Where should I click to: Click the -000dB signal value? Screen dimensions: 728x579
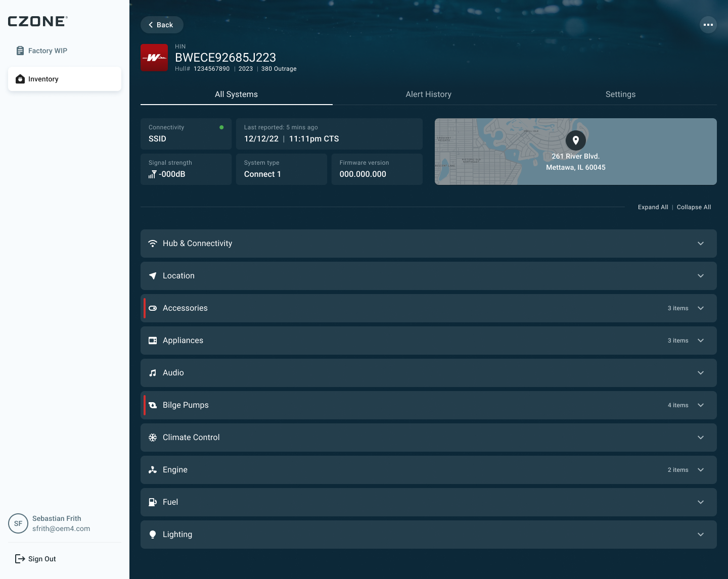(172, 174)
